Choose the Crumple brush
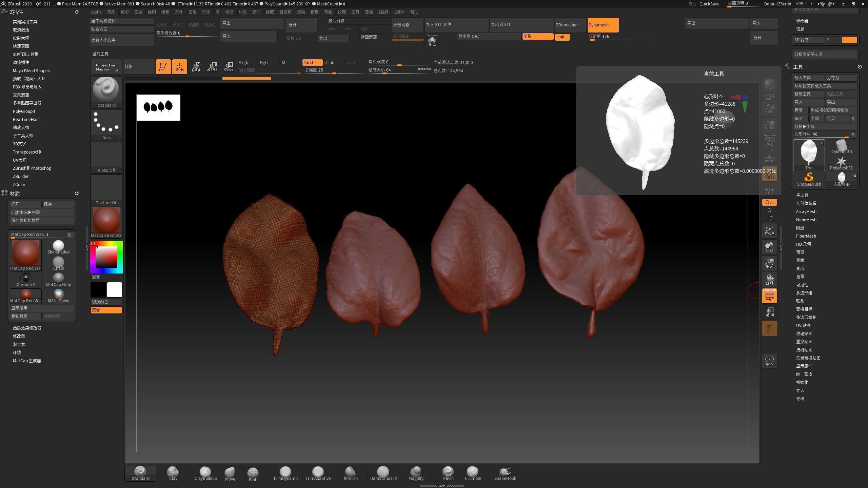This screenshot has width=868, height=488. point(473,474)
